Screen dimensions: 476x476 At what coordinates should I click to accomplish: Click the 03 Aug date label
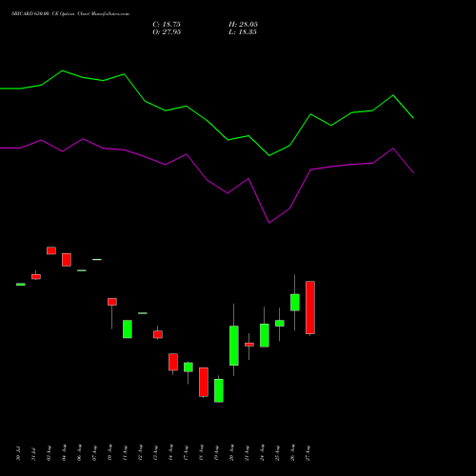(x=49, y=453)
